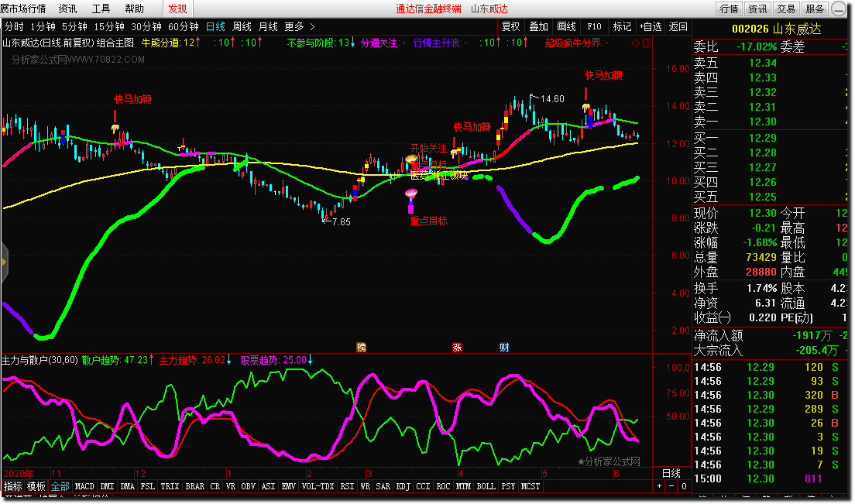Click the 财 marker on the chart timeline
The width and height of the screenshot is (855, 504).
click(x=504, y=347)
